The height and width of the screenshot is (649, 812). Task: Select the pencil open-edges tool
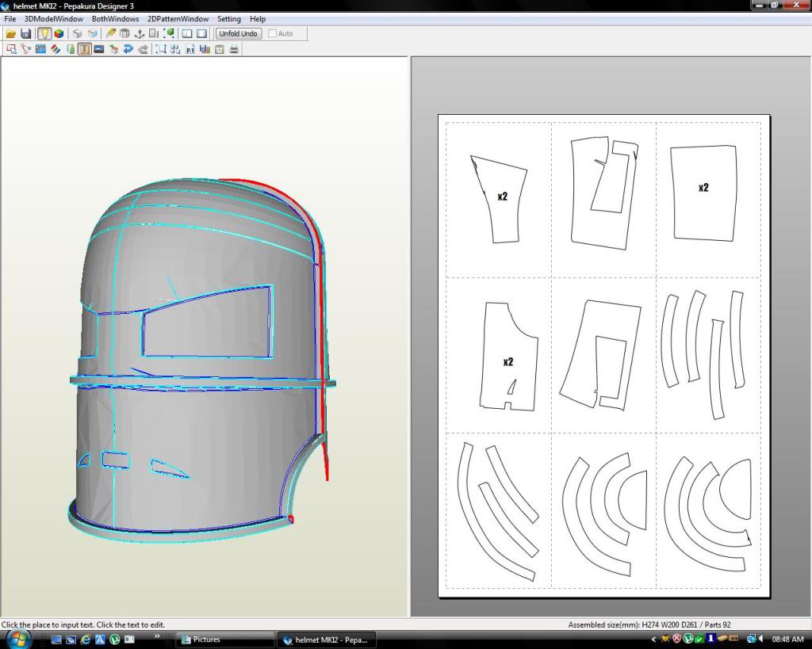[x=110, y=33]
